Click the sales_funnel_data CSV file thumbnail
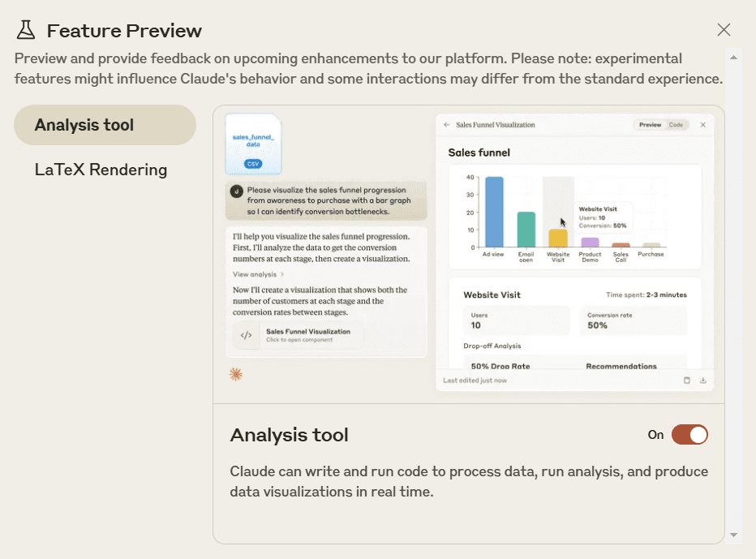Screen dimensions: 756x559 [253, 144]
